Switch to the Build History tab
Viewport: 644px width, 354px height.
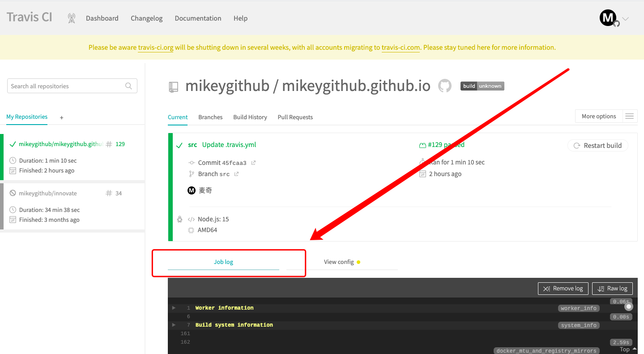point(250,117)
